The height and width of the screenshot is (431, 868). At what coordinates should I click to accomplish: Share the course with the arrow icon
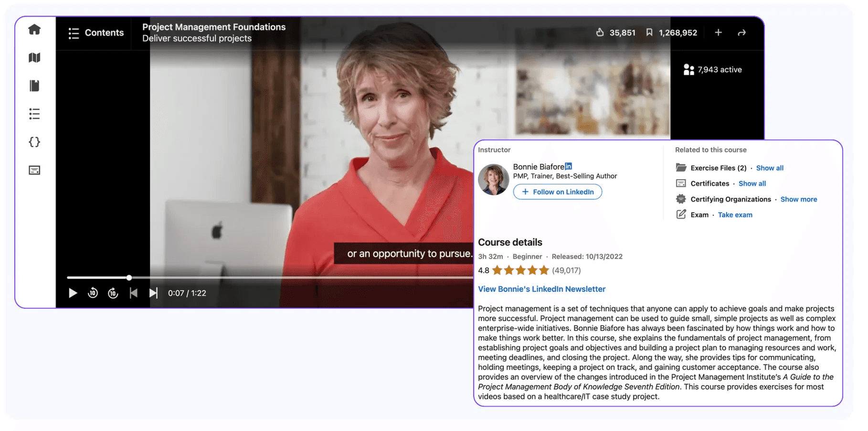tap(741, 32)
